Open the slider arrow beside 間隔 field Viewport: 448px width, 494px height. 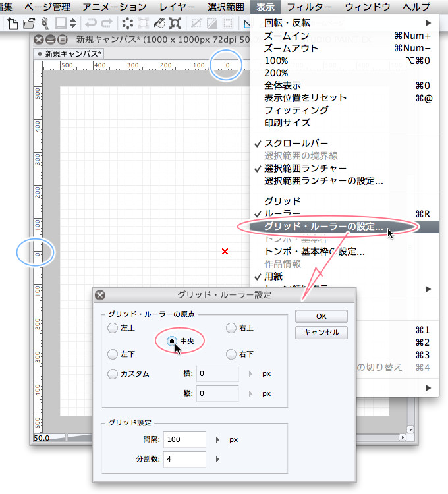pos(217,439)
